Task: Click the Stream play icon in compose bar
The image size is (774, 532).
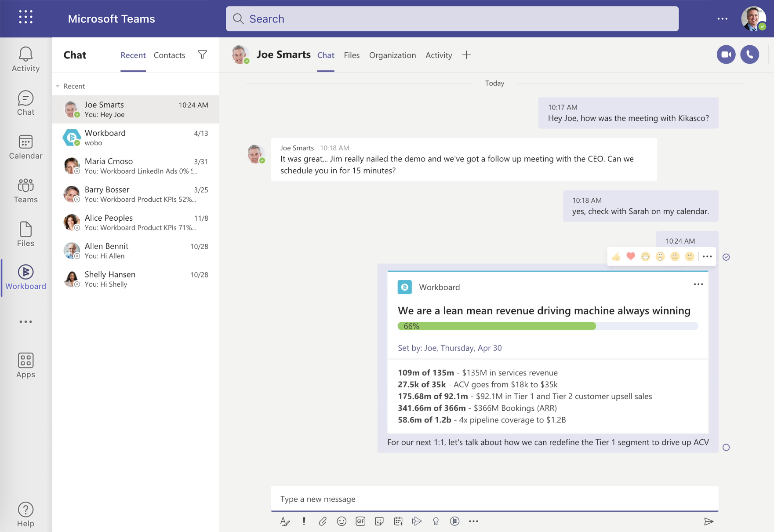Action: 417,521
